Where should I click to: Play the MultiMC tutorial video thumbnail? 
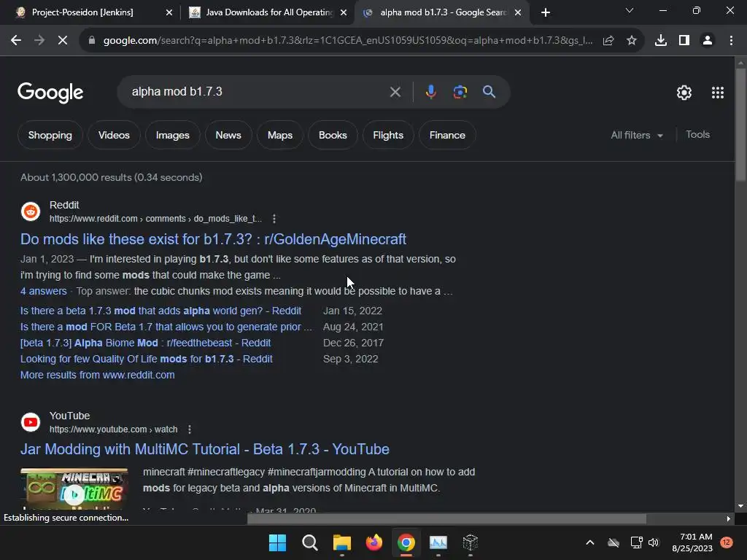74,491
